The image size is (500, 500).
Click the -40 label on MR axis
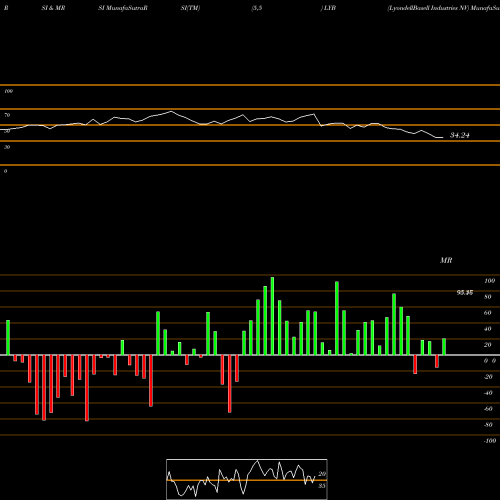(488, 393)
